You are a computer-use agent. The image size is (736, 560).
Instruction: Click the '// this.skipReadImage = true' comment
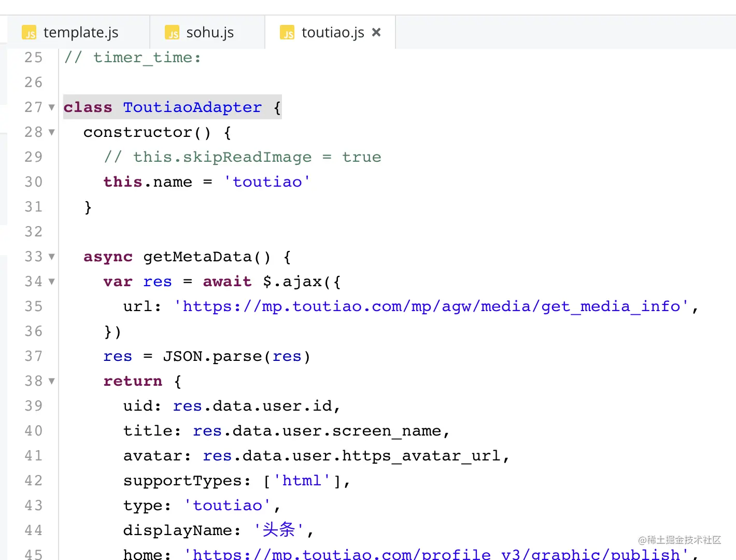(x=243, y=157)
